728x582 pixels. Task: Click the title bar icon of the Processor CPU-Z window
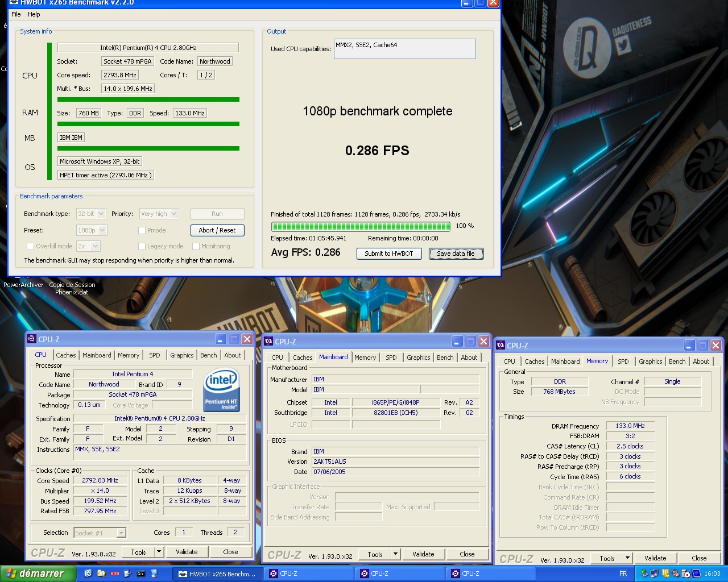[32, 339]
